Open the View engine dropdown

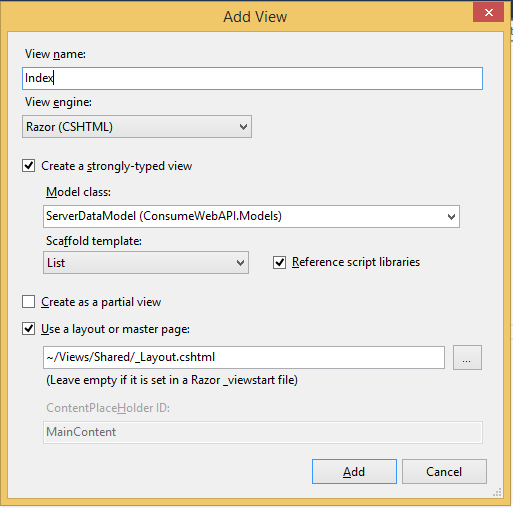click(137, 127)
